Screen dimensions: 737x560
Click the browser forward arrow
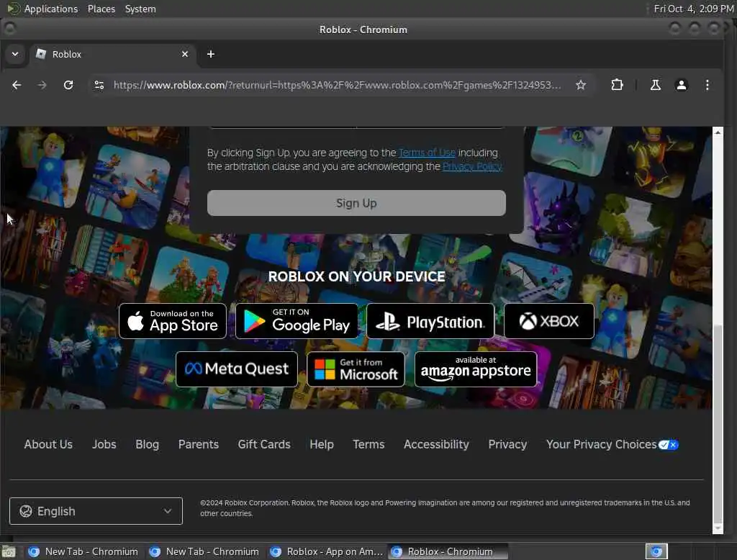[42, 85]
